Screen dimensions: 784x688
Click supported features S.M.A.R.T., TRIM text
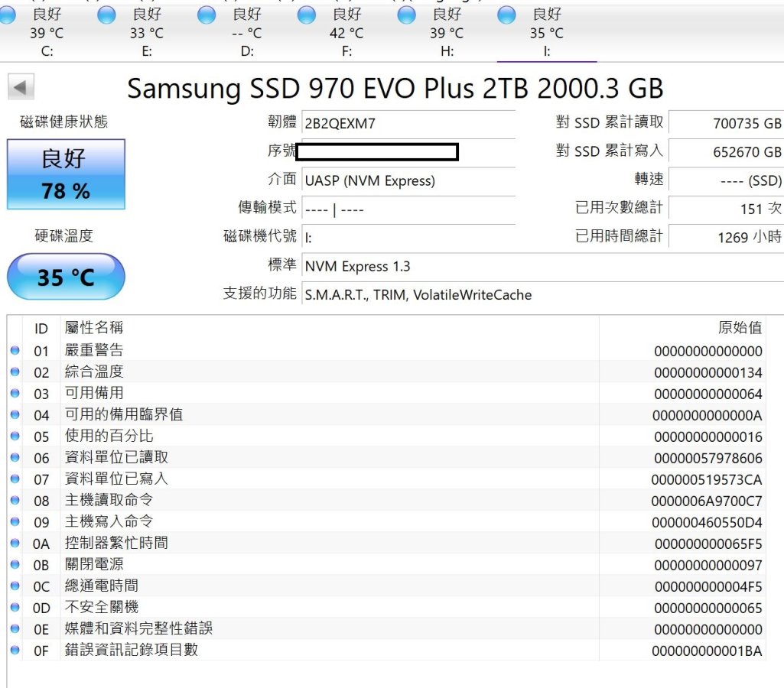click(x=418, y=295)
